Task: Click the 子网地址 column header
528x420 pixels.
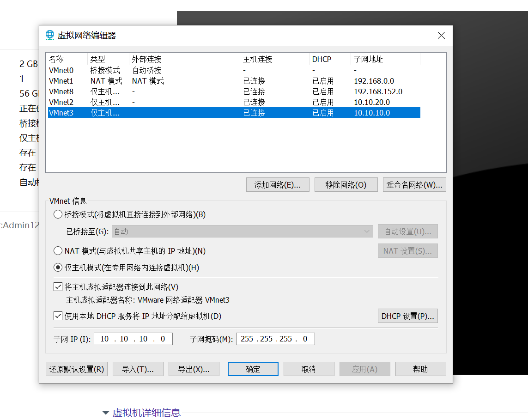Action: [386, 59]
